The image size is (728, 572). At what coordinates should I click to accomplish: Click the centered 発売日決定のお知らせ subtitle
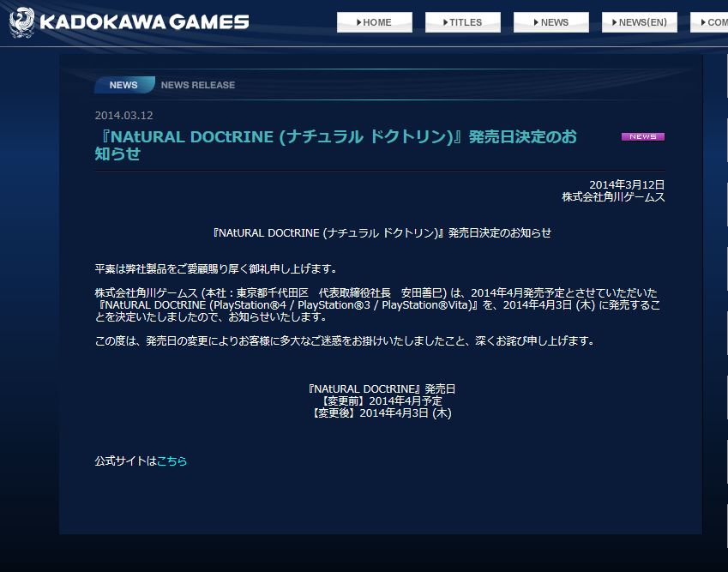click(382, 232)
